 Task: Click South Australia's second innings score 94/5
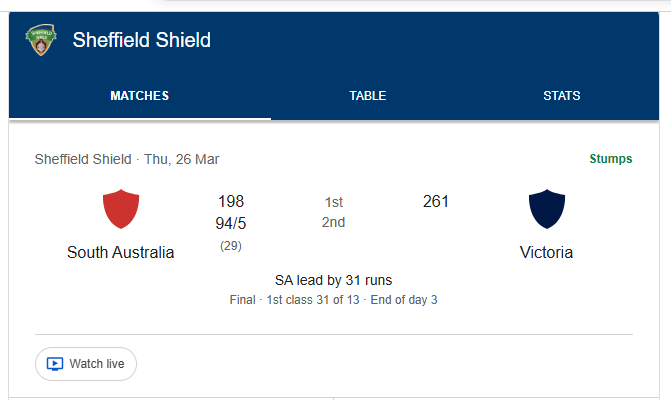coord(231,222)
